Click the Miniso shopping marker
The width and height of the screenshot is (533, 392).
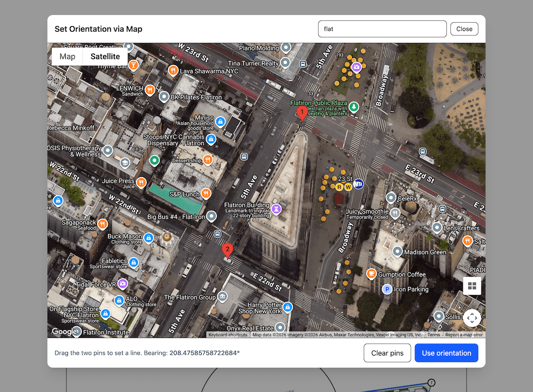(x=220, y=121)
